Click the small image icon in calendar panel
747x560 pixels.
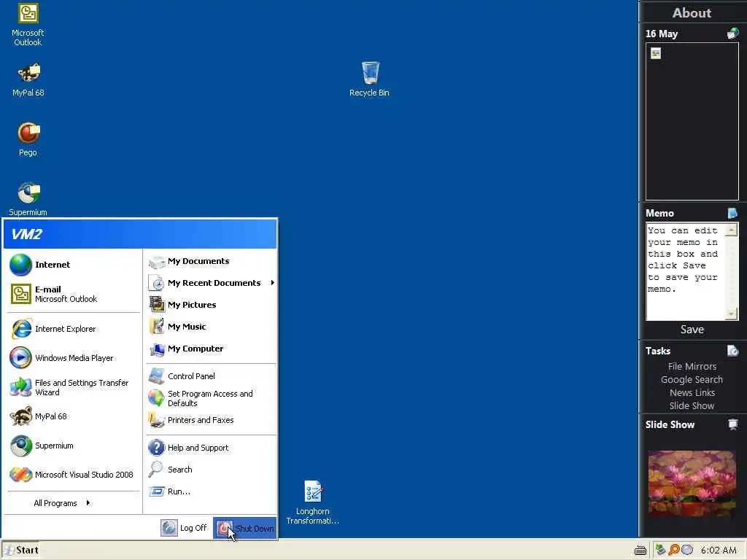656,53
